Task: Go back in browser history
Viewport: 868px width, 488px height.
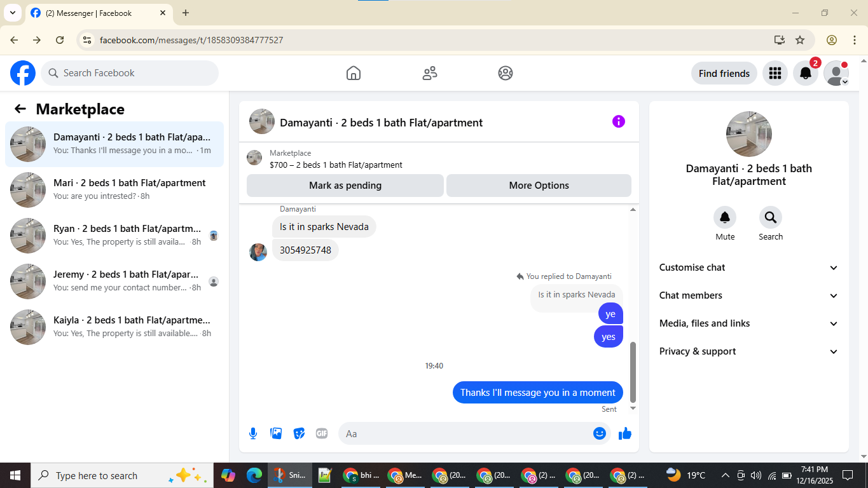Action: point(14,40)
